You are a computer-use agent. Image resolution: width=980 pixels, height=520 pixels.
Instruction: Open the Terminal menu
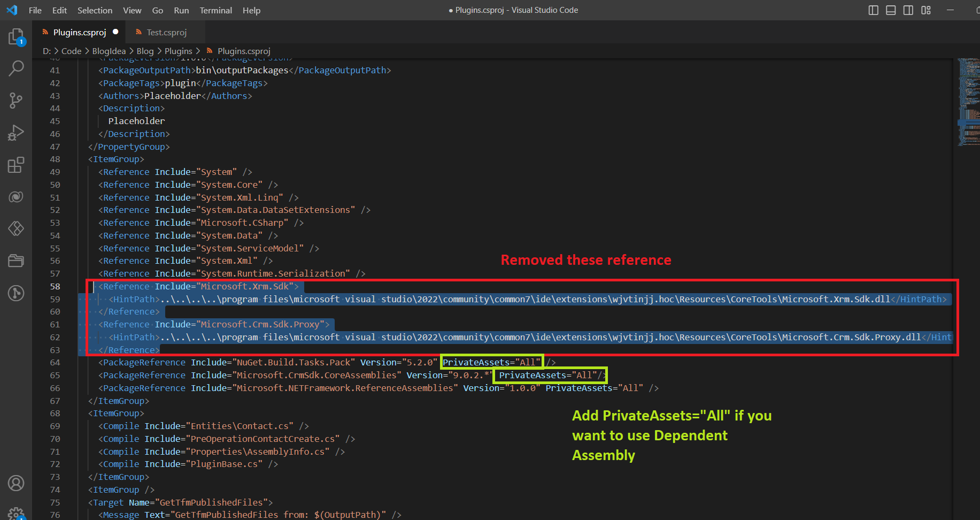pyautogui.click(x=216, y=10)
